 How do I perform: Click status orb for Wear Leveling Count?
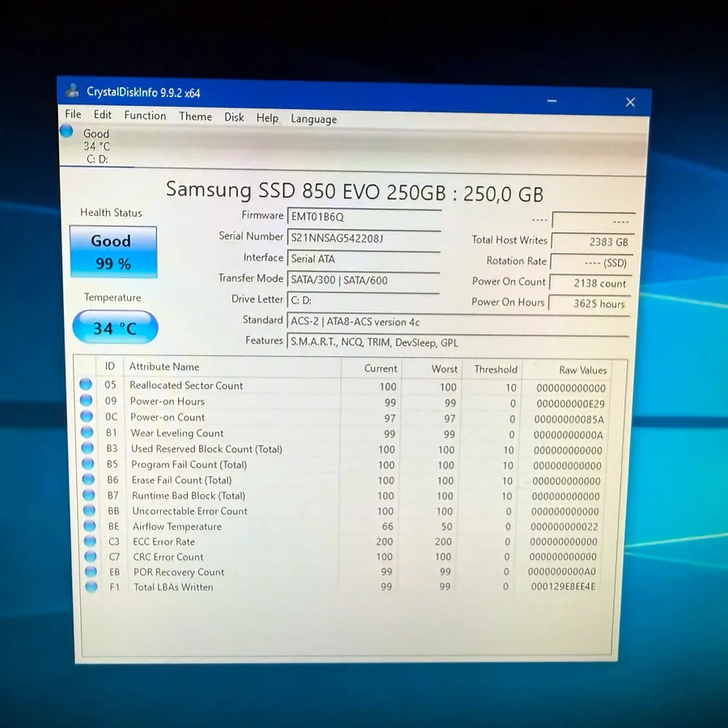(87, 432)
